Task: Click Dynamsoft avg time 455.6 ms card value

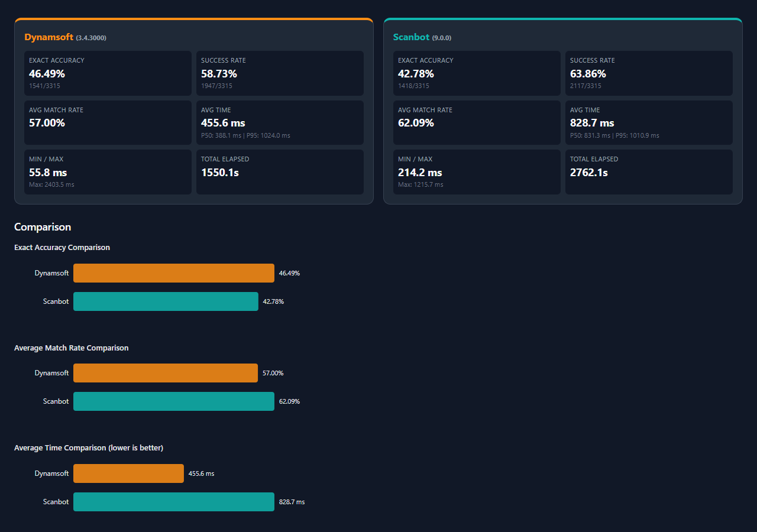Action: coord(222,123)
